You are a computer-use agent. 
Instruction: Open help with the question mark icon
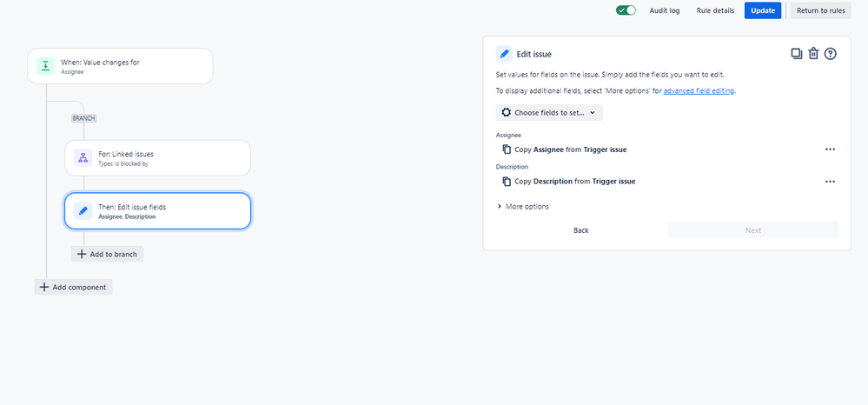point(831,54)
